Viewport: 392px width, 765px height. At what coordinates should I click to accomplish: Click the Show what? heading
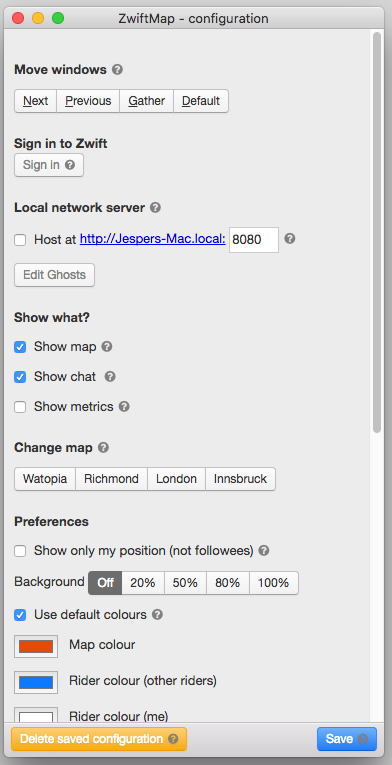(52, 318)
